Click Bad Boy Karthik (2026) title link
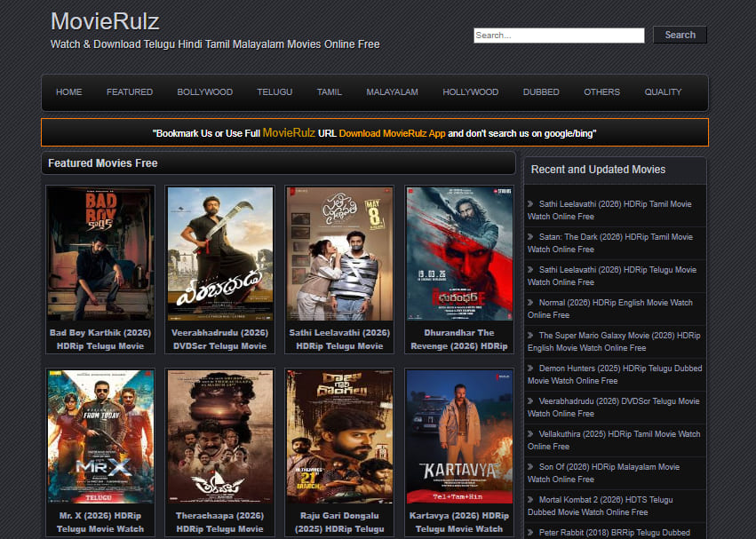756x539 pixels. point(100,339)
